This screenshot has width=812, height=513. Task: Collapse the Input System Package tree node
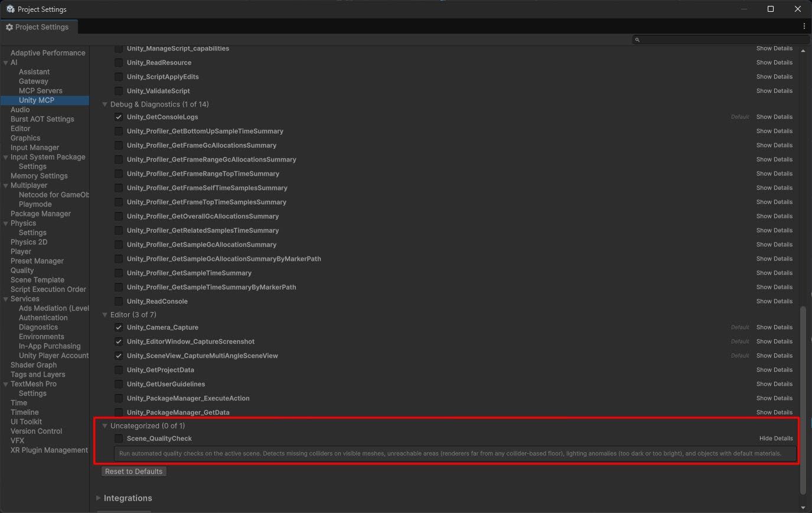[5, 157]
